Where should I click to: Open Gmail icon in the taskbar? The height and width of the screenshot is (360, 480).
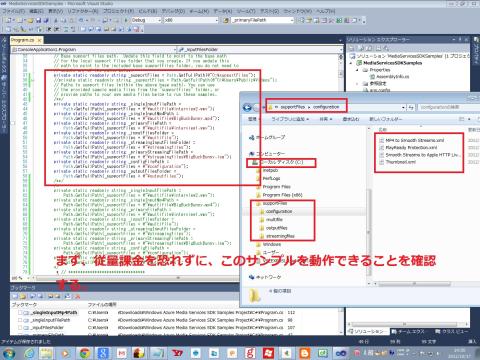[121, 353]
